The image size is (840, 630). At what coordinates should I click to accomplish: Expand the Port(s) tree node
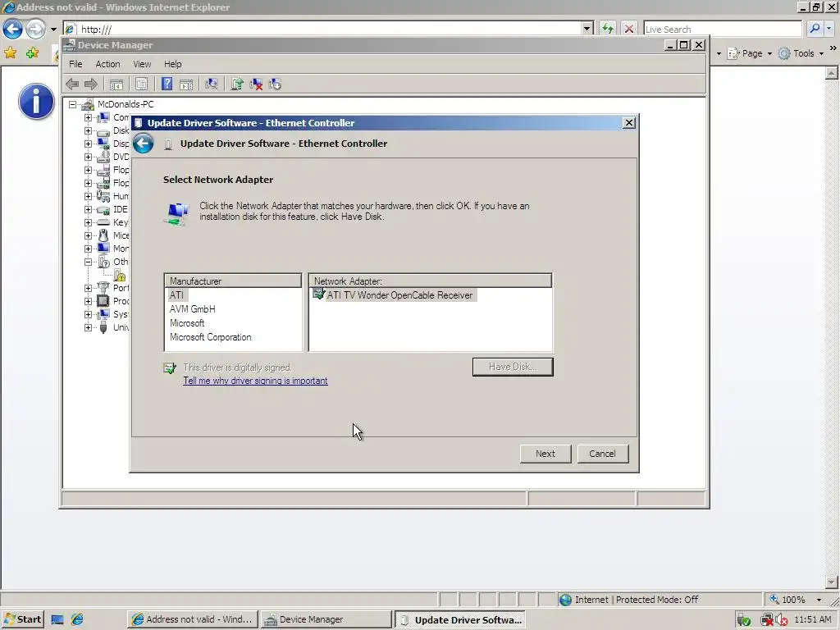click(x=88, y=288)
